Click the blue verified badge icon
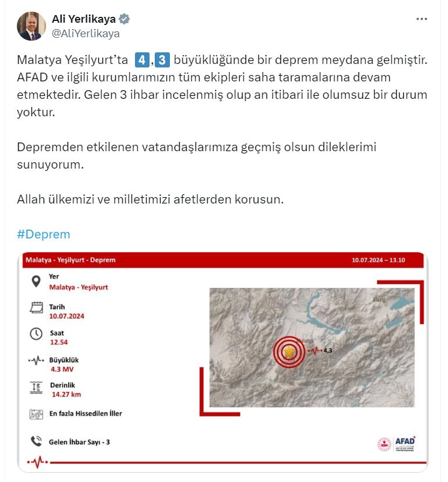448x482 pixels. [124, 19]
